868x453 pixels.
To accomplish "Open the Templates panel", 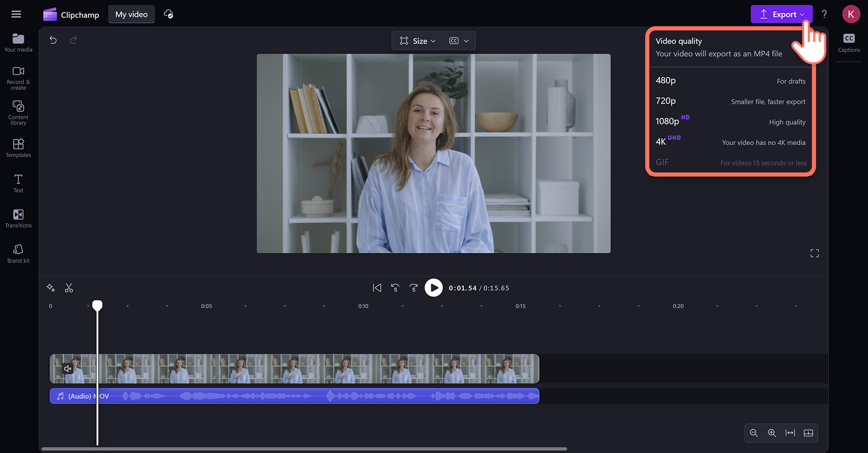I will coord(19,148).
